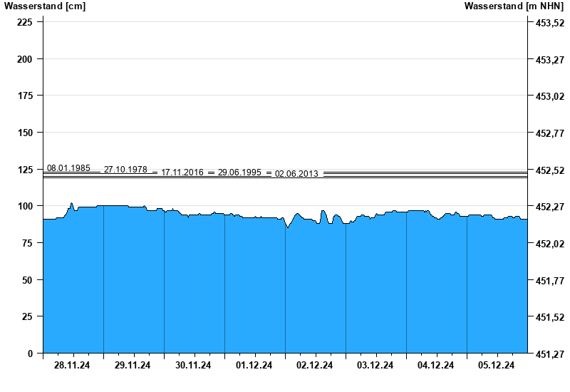The width and height of the screenshot is (570, 392).
Task: Click the 04.12.24 date label
Action: click(436, 366)
